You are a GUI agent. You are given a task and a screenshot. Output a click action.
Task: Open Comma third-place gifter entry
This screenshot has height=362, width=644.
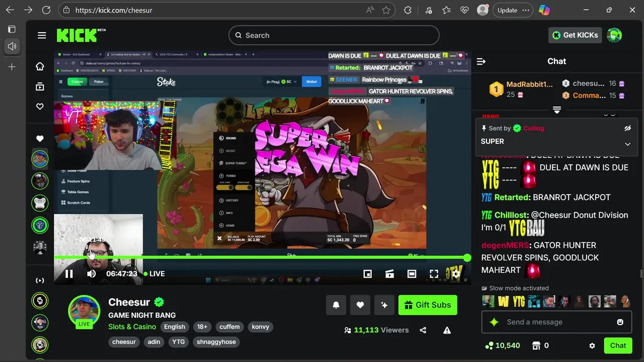point(593,96)
